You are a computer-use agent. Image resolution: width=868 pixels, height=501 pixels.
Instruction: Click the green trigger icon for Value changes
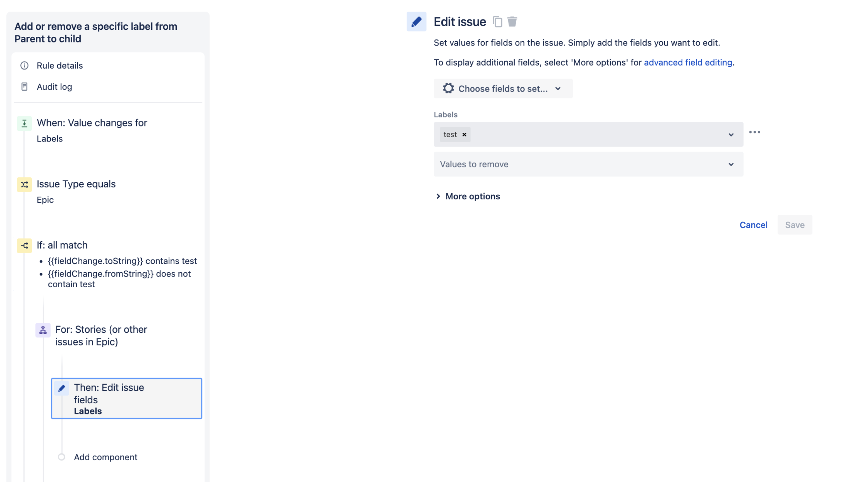coord(24,123)
